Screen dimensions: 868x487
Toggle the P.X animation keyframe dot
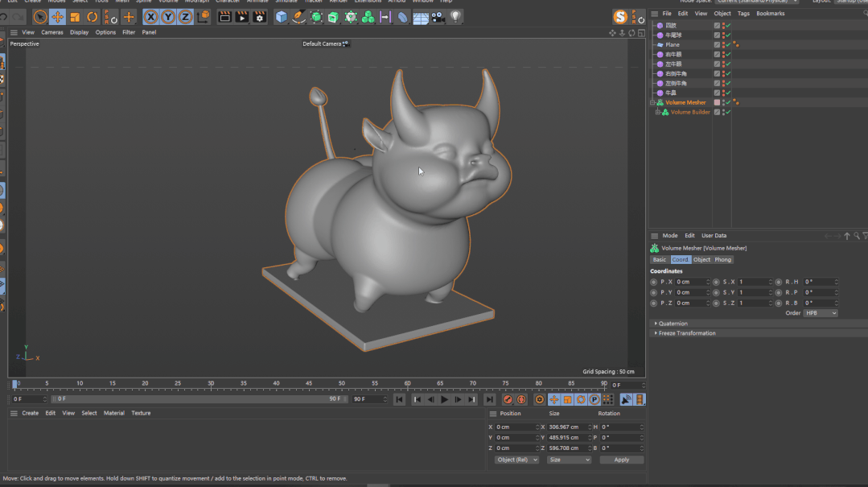pos(654,282)
